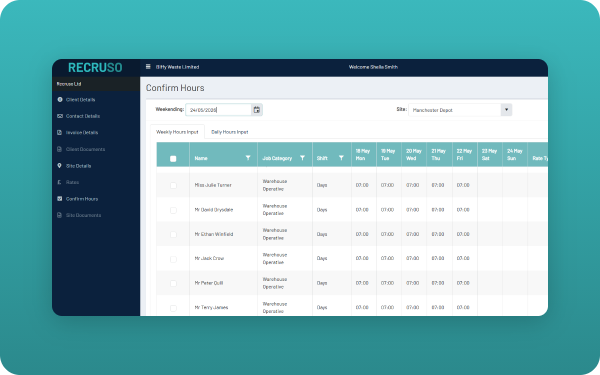The width and height of the screenshot is (600, 375).
Task: Tick the checkbox for Mr Peter Quill
Action: click(173, 283)
